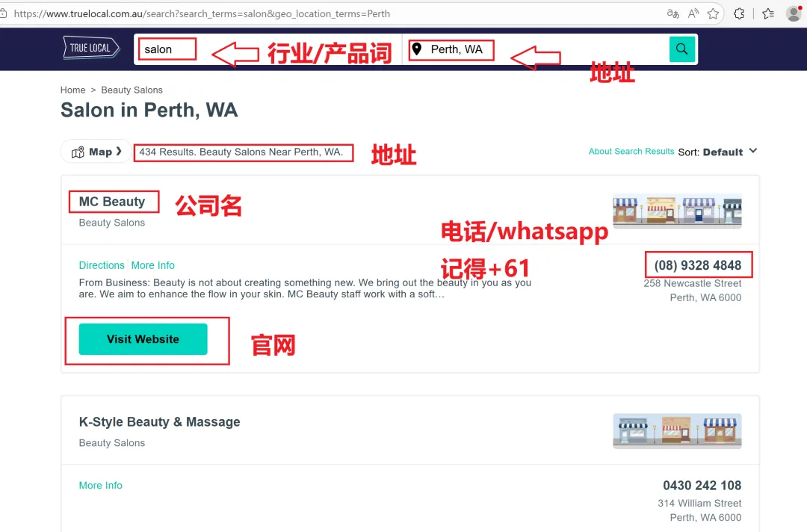This screenshot has height=532, width=807.
Task: Open browser extensions puzzle icon
Action: (x=739, y=14)
